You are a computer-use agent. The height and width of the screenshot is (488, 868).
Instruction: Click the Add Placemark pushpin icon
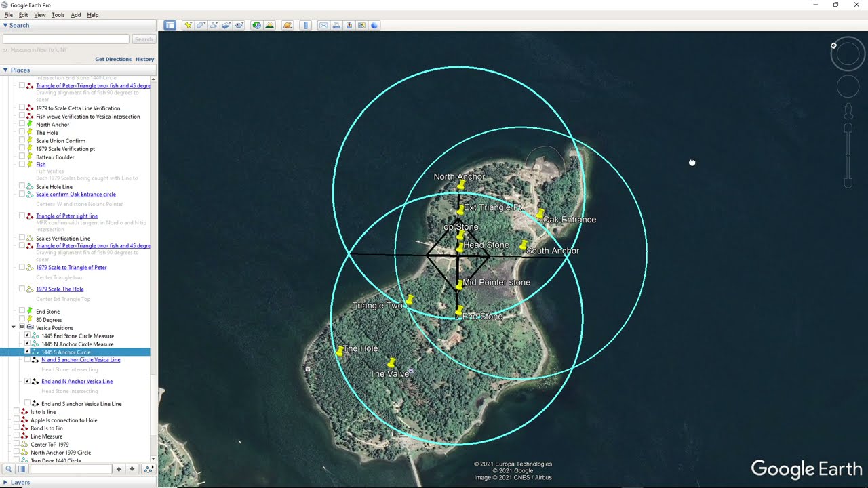[x=188, y=25]
